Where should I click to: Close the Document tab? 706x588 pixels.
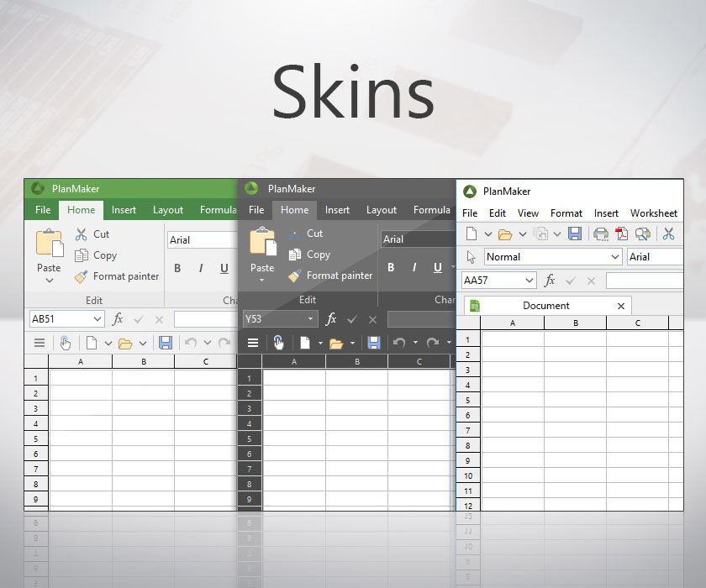click(621, 306)
